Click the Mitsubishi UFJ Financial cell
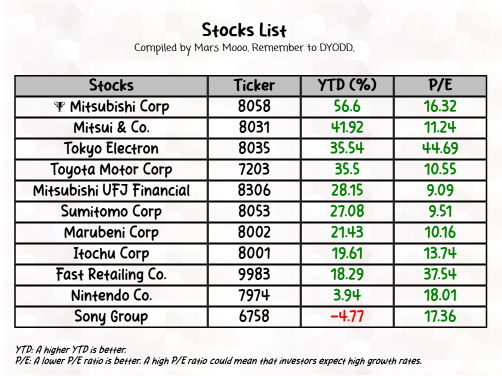 point(111,191)
